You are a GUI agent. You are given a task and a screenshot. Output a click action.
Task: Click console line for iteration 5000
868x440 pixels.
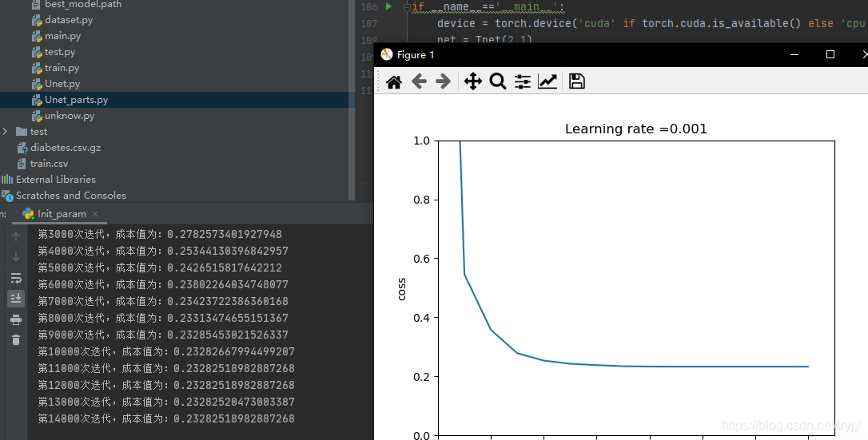[x=160, y=268]
